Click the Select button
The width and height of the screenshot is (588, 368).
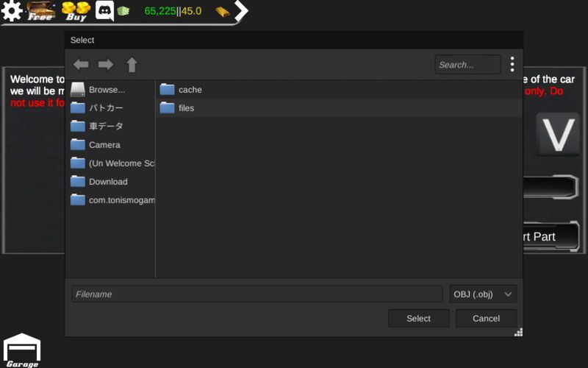point(418,319)
